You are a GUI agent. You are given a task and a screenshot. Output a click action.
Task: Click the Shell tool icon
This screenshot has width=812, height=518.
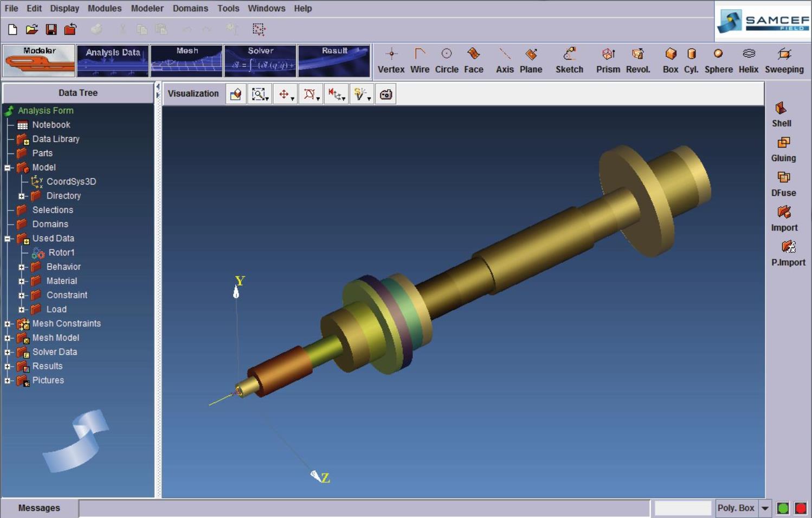(x=781, y=108)
